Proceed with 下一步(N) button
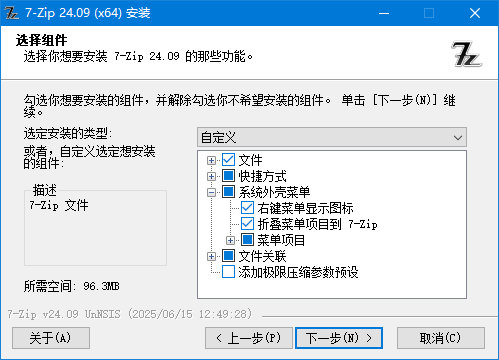Viewport: 499px width, 360px height. (x=339, y=338)
